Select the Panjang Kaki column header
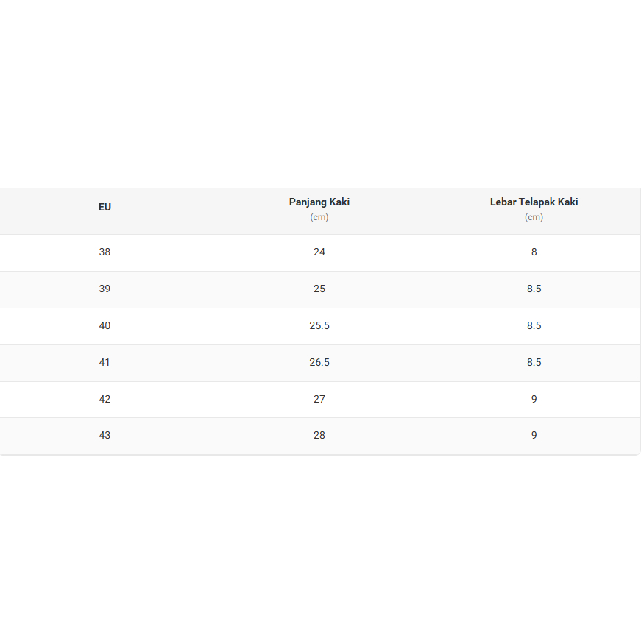644x644 pixels. (319, 202)
